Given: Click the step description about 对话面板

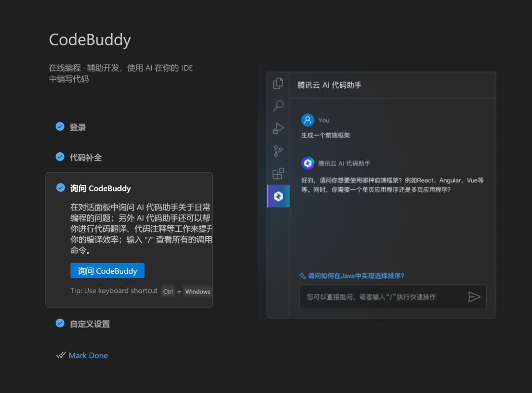Looking at the screenshot, I should (x=141, y=229).
